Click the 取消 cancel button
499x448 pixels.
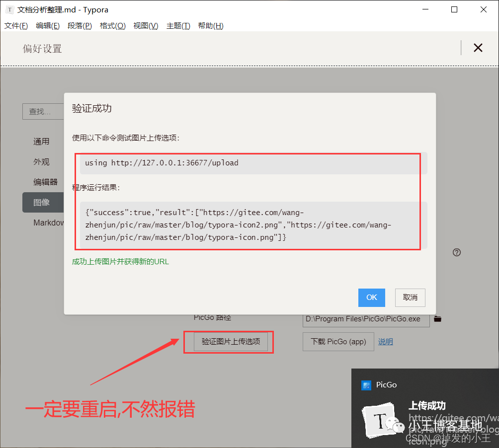tap(410, 298)
